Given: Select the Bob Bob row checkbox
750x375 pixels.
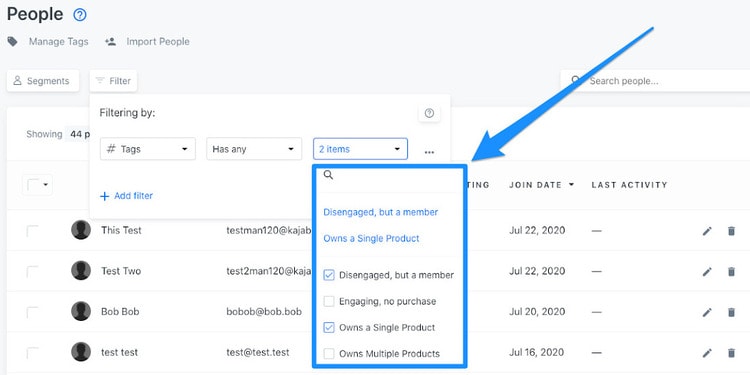Looking at the screenshot, I should pyautogui.click(x=33, y=312).
